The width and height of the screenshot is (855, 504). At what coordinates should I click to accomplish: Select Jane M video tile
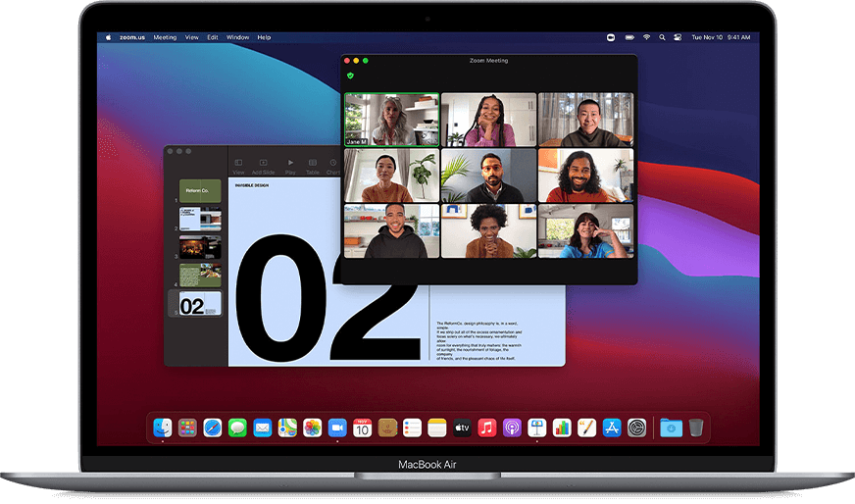(x=391, y=120)
